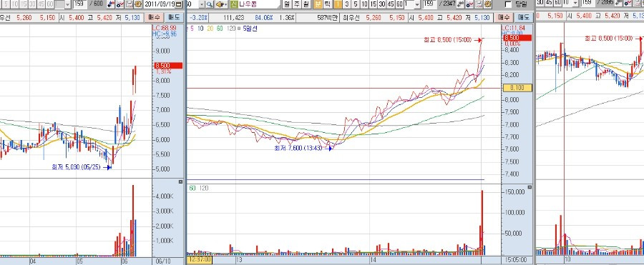Select 5-minute interval in middle toolbar
Image resolution: width=644 pixels, height=265 pixels.
[x=356, y=4]
